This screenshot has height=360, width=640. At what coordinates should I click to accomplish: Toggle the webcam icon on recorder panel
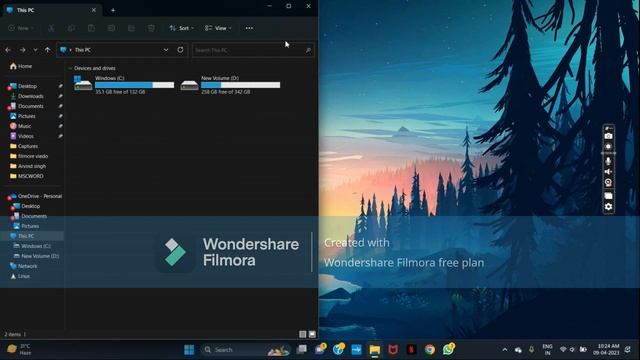[x=608, y=182]
